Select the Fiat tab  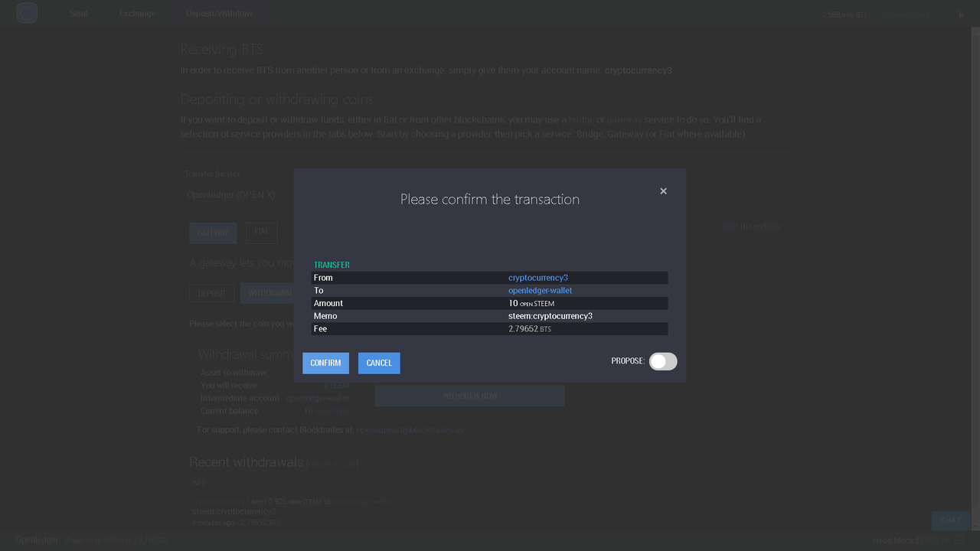[262, 233]
